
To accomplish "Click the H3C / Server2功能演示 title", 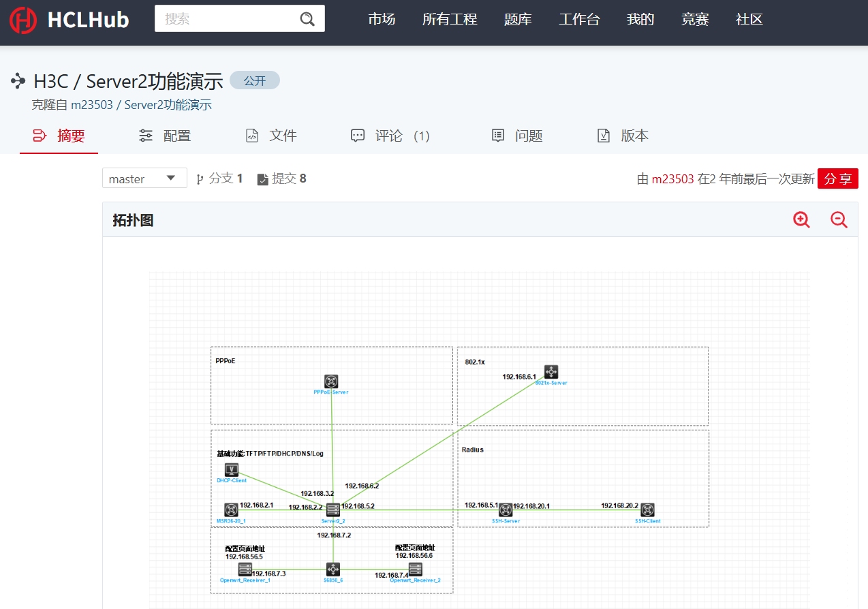I will click(128, 82).
